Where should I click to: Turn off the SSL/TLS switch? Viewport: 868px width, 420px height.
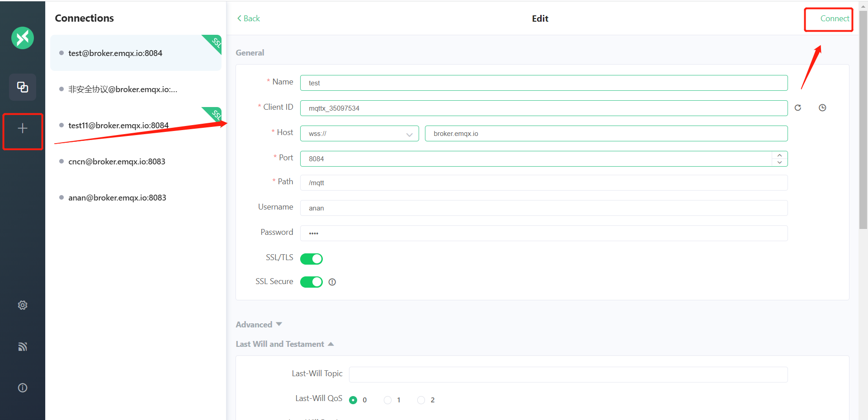tap(311, 259)
